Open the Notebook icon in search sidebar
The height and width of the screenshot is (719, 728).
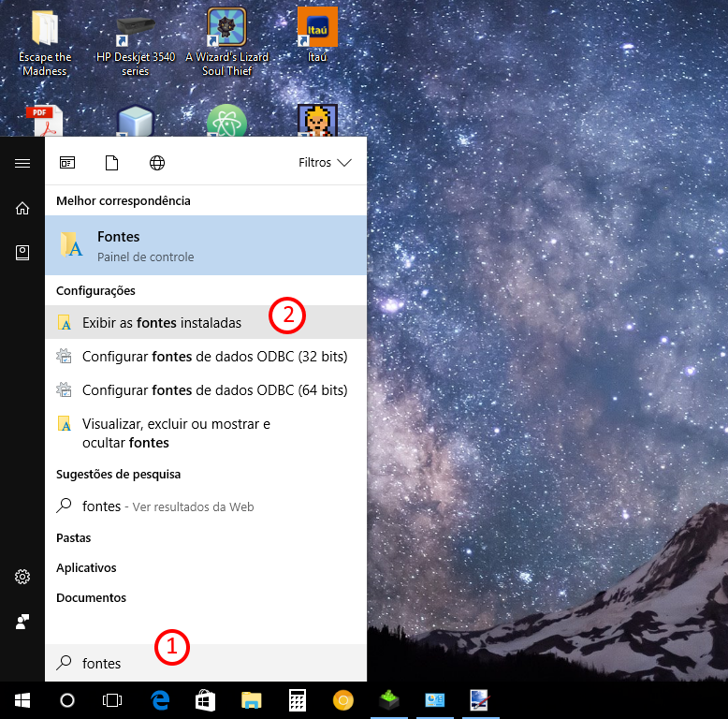22,252
